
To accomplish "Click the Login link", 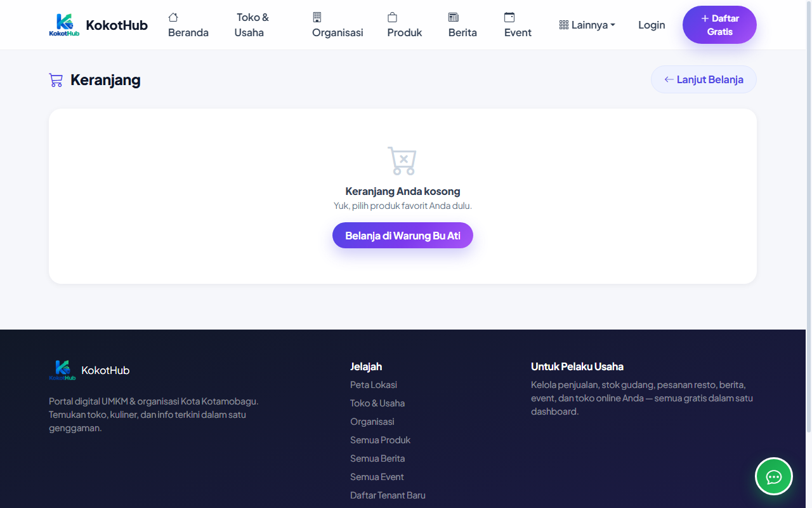I will [652, 25].
